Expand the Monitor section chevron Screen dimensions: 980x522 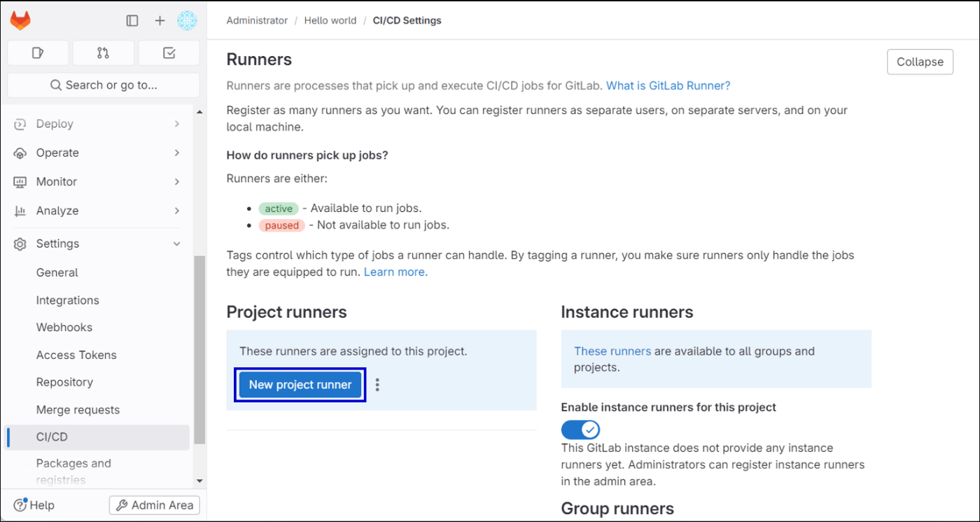[x=176, y=182]
